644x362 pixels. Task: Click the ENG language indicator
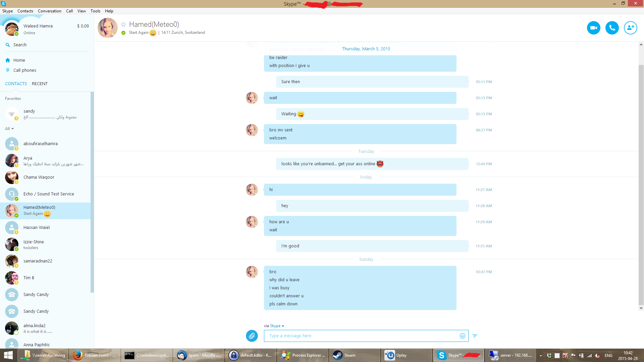[x=608, y=356]
